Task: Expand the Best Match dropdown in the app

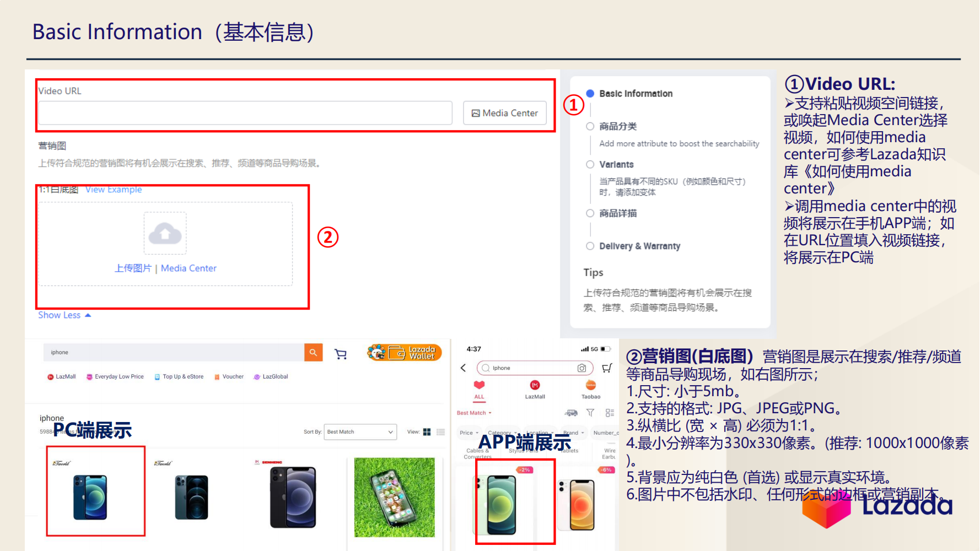Action: (473, 412)
